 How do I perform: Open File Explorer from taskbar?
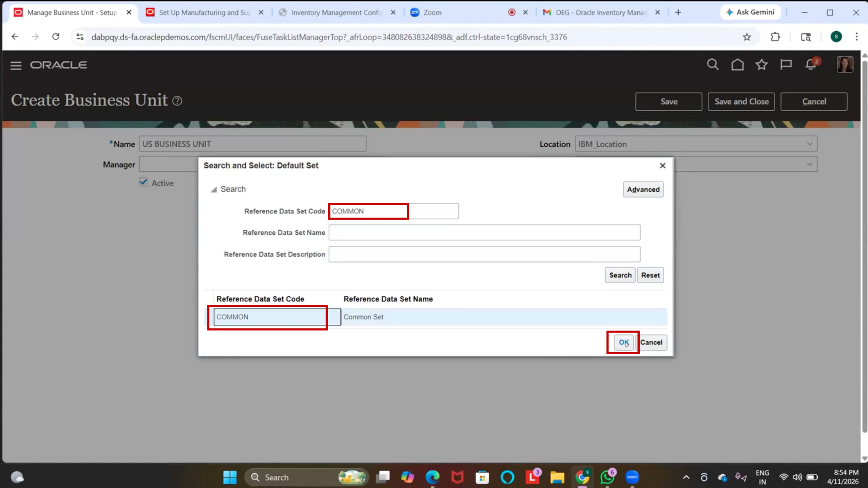click(557, 477)
